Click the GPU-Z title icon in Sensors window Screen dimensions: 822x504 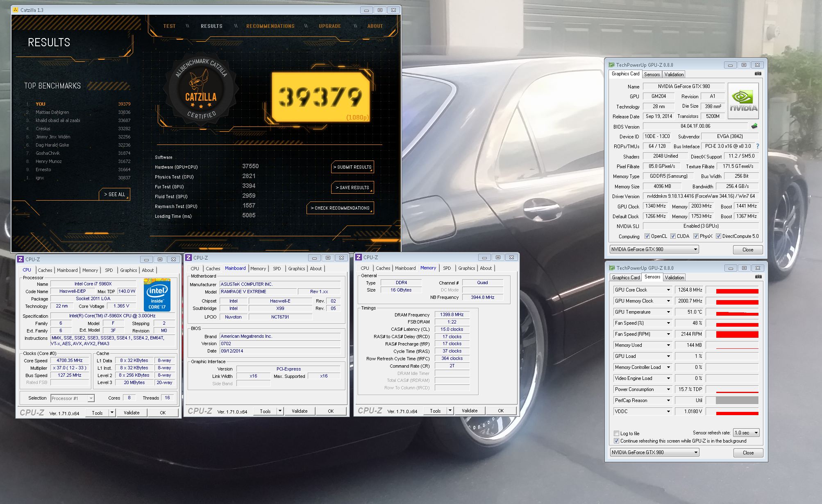pyautogui.click(x=612, y=268)
